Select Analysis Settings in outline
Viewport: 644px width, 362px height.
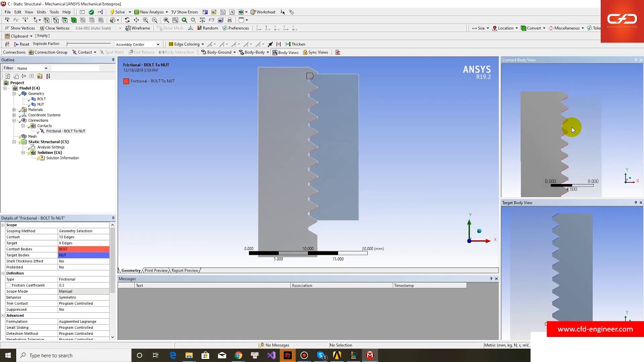[51, 147]
